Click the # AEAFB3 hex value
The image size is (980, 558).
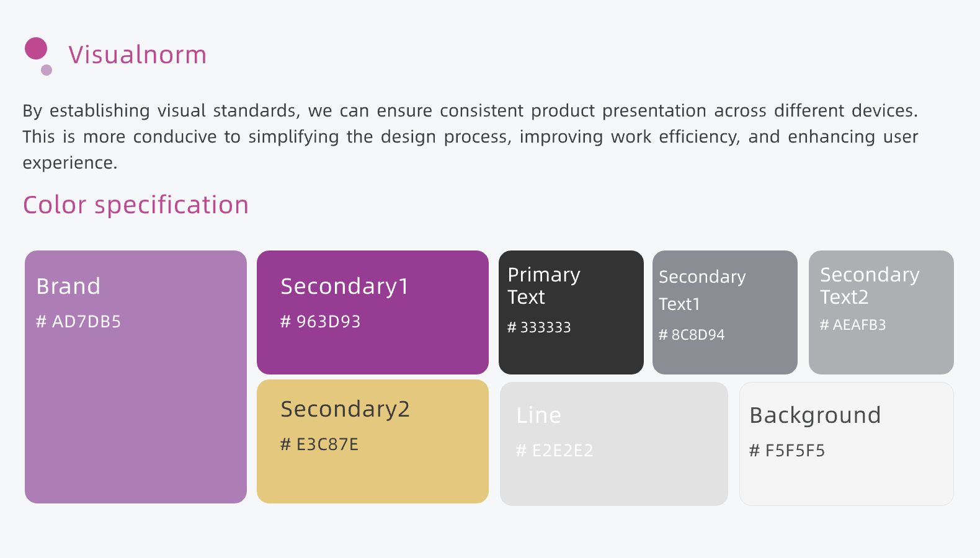point(853,325)
